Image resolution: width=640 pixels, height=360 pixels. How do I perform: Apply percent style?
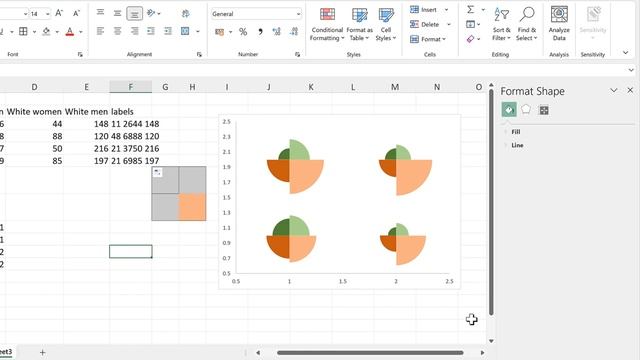coord(243,32)
